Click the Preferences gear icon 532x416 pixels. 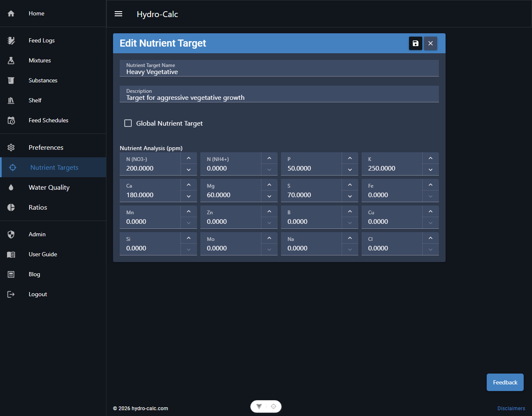click(x=11, y=147)
